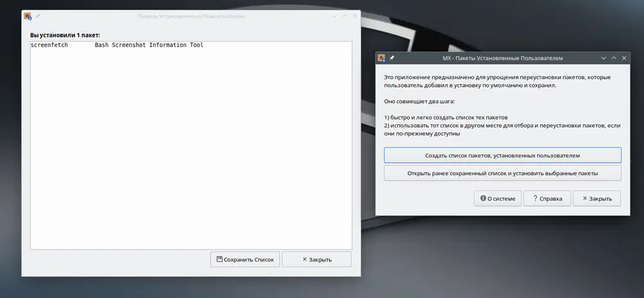This screenshot has height=298, width=644.
Task: Open "Справка" help button
Action: click(x=547, y=198)
